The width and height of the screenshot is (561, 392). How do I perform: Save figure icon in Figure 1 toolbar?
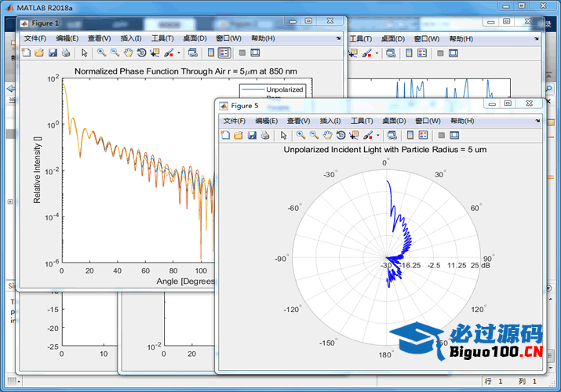53,53
